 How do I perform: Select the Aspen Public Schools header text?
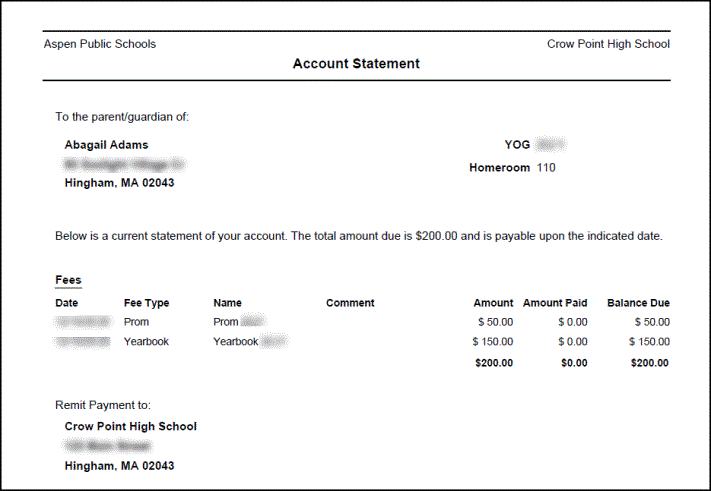[100, 44]
